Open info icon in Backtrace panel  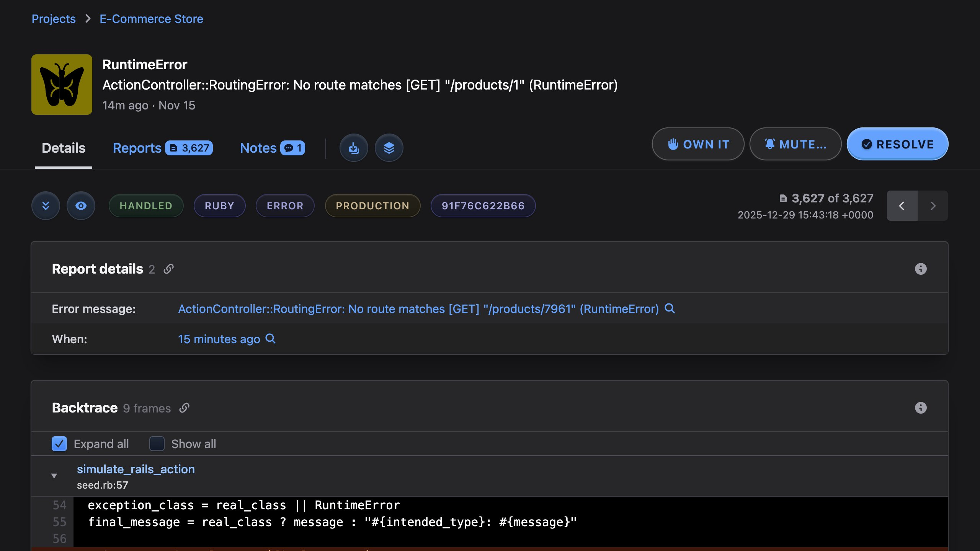(x=920, y=408)
